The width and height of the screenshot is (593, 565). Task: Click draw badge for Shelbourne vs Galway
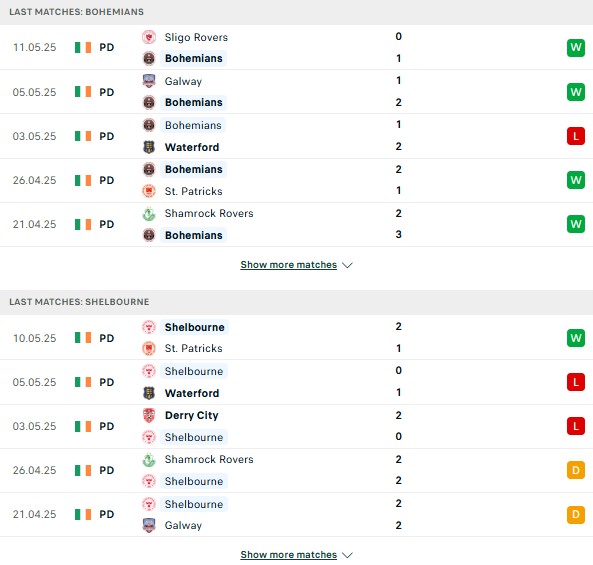(576, 514)
